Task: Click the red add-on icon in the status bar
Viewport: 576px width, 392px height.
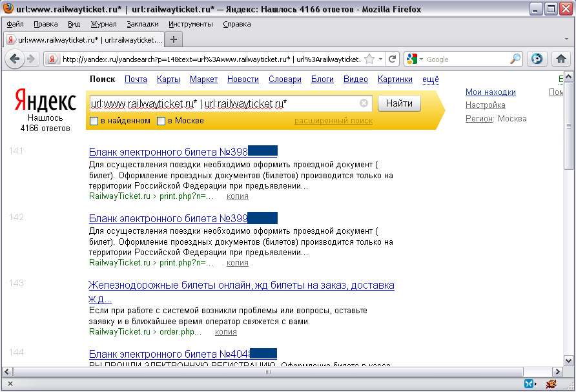Action: coord(551,384)
